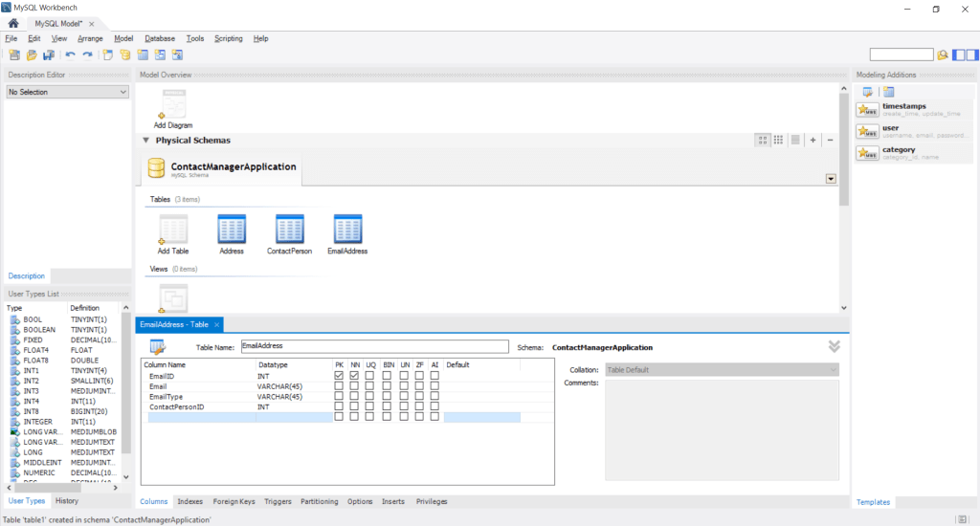Open the File menu
Screen dimensions: 980x526
tap(11, 38)
